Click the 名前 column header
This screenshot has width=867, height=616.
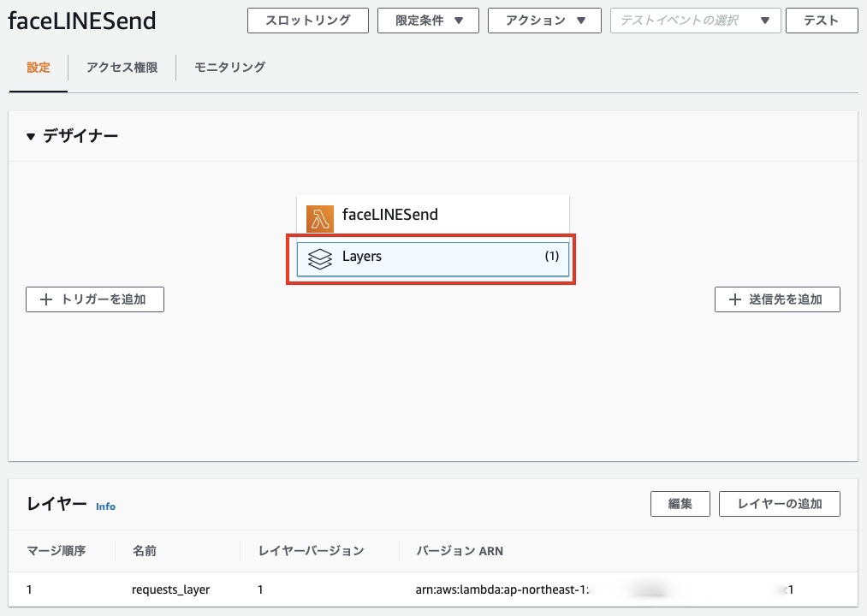click(x=144, y=551)
